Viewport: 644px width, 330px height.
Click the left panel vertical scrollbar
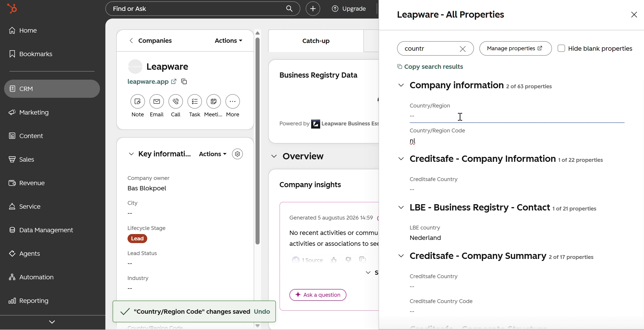click(258, 141)
